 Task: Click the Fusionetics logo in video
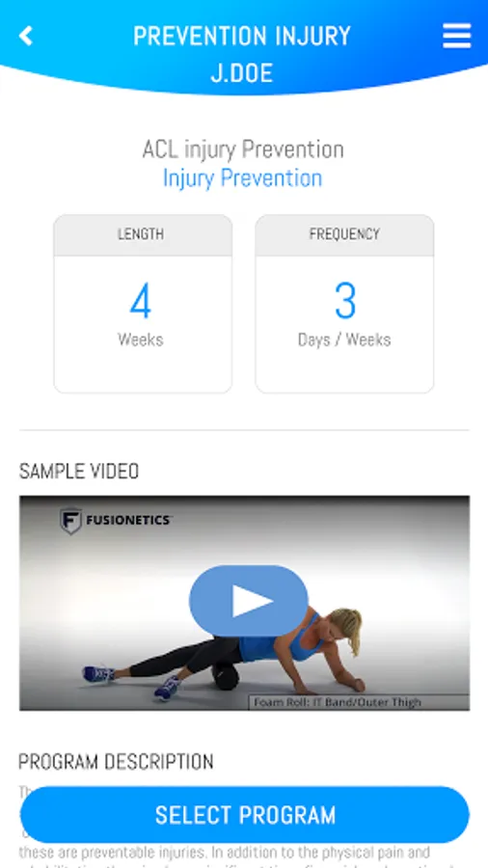[x=116, y=521]
